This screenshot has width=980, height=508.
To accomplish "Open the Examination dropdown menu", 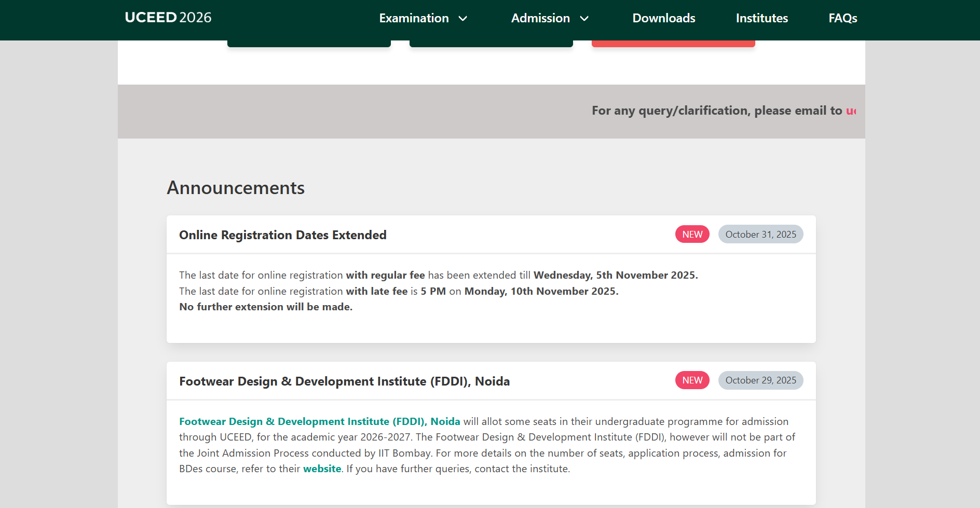I will [x=414, y=18].
